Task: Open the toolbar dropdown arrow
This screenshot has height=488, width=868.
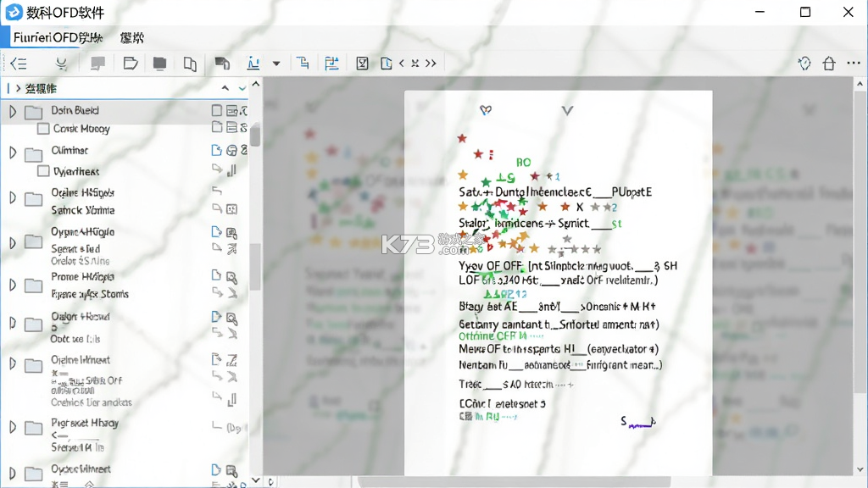Action: [x=276, y=64]
